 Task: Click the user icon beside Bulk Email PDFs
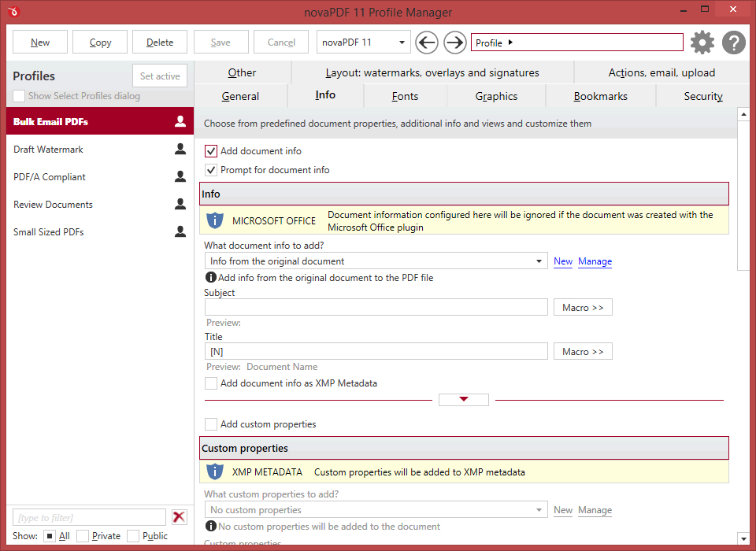click(180, 121)
